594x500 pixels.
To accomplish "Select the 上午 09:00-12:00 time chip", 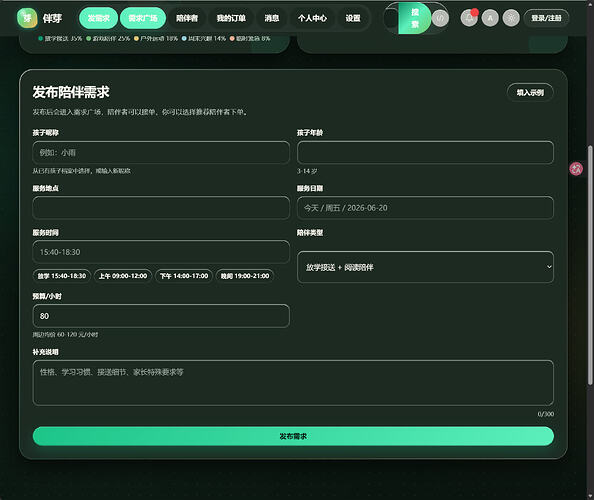I will coord(123,276).
